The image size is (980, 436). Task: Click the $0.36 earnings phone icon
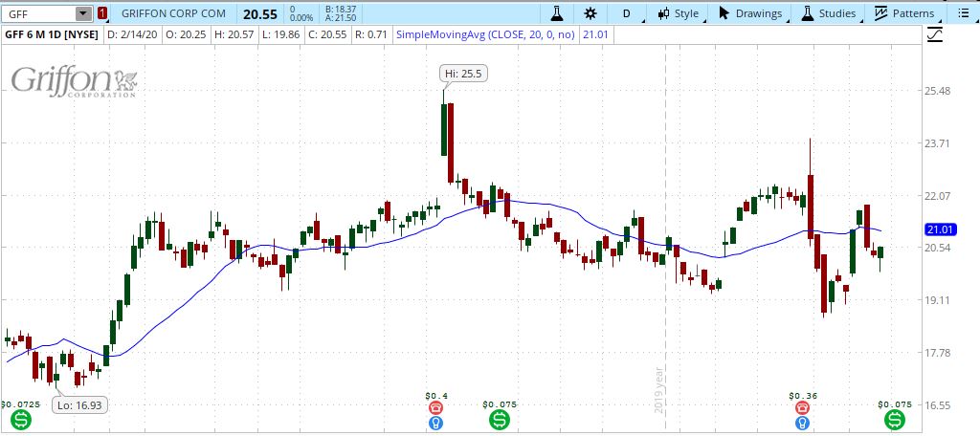[x=803, y=408]
